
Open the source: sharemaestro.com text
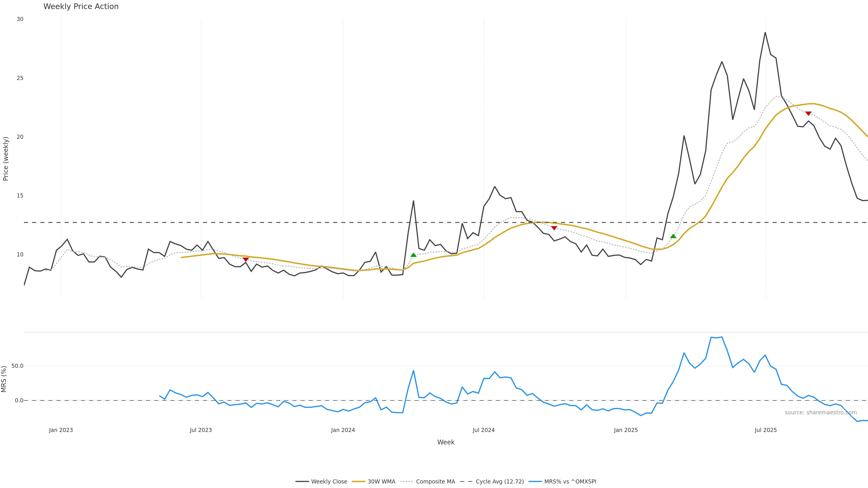click(x=821, y=413)
